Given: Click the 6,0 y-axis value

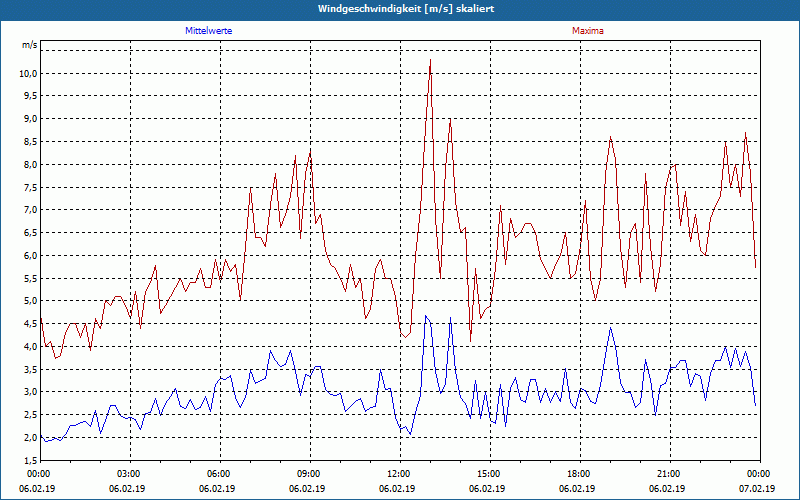Looking at the screenshot, I should (x=31, y=255).
